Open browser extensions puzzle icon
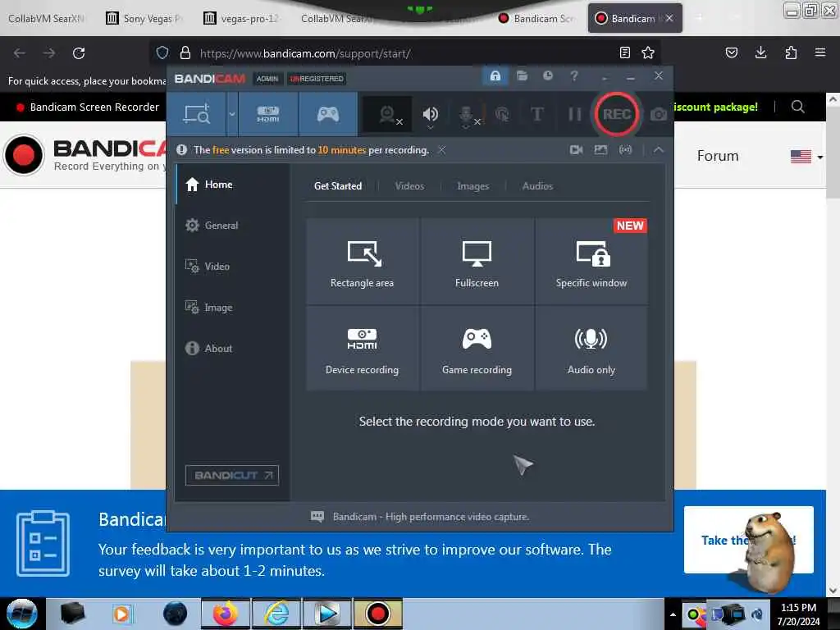 pos(791,52)
